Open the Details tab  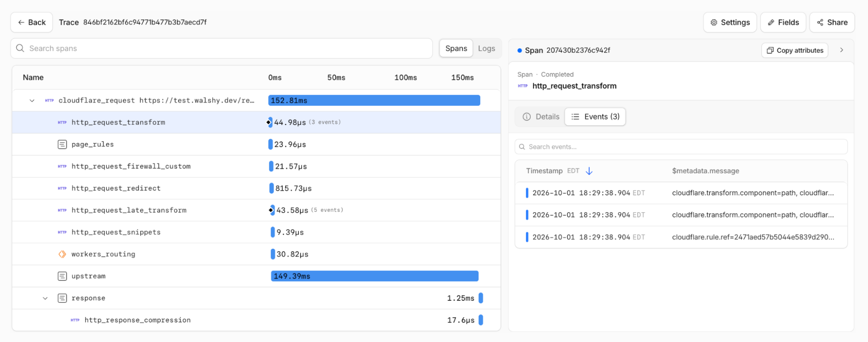pos(541,117)
